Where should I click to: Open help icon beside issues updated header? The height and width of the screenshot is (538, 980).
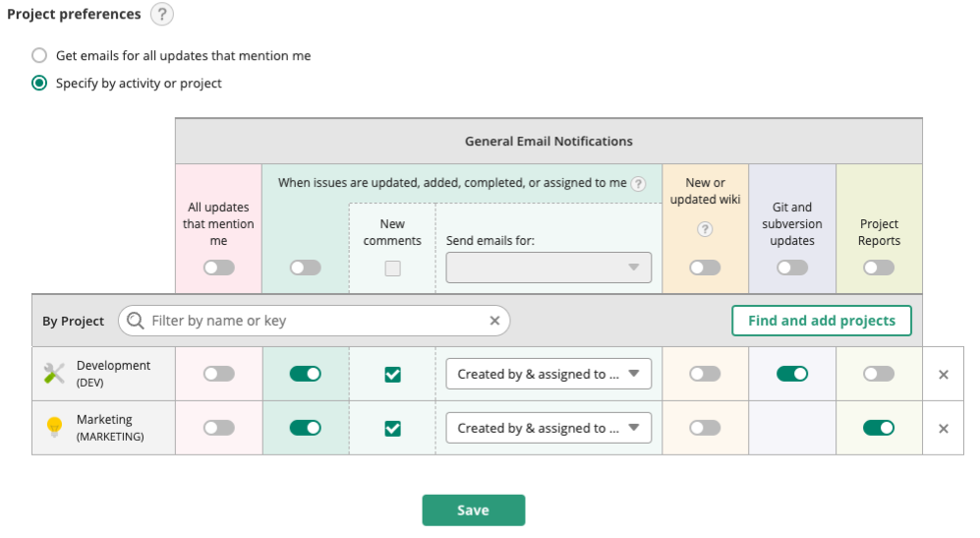[639, 183]
